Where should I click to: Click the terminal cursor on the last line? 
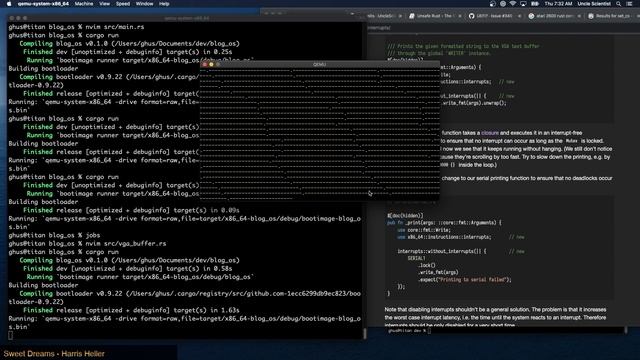click(11, 335)
